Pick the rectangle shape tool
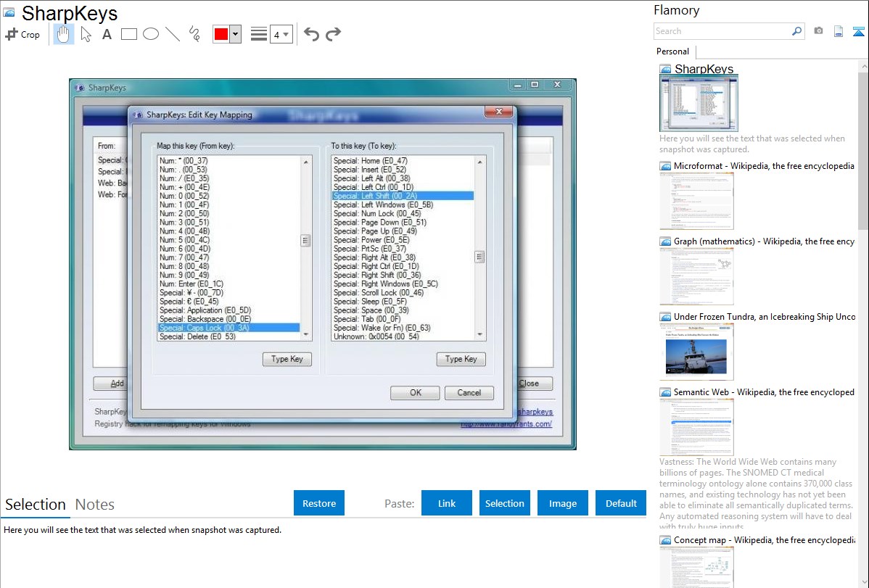Viewport: 869px width, 588px height. [x=128, y=34]
